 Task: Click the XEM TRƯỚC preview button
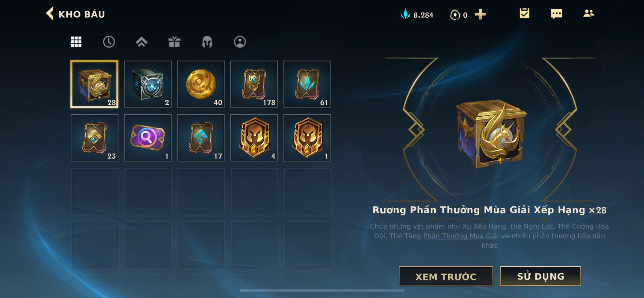click(x=446, y=276)
